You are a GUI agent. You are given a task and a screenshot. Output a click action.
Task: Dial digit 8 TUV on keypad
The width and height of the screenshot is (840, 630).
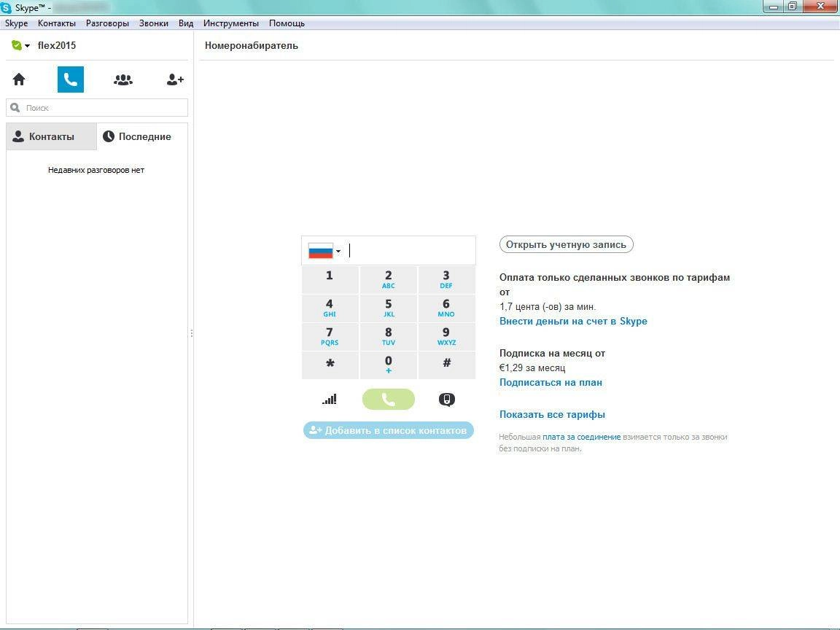tap(389, 336)
